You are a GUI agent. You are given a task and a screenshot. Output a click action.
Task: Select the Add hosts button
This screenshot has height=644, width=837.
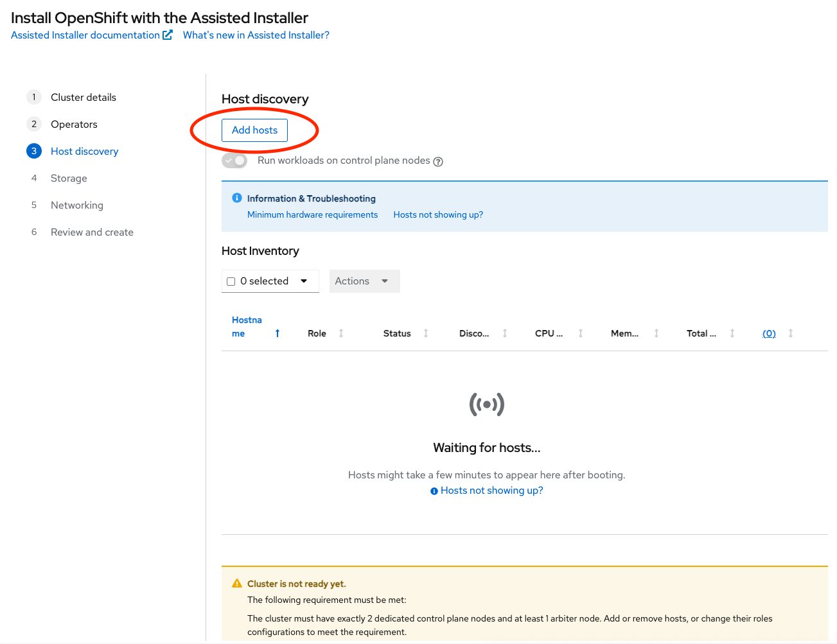pos(254,130)
